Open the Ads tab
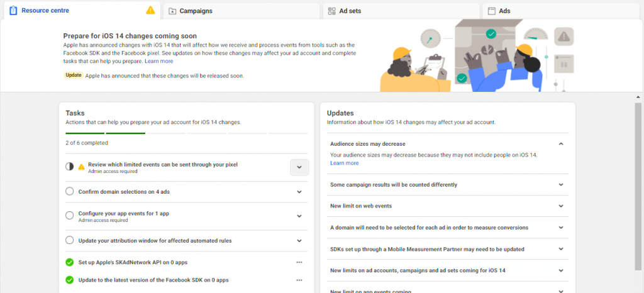Viewport: 644px width, 293px height. (x=561, y=11)
